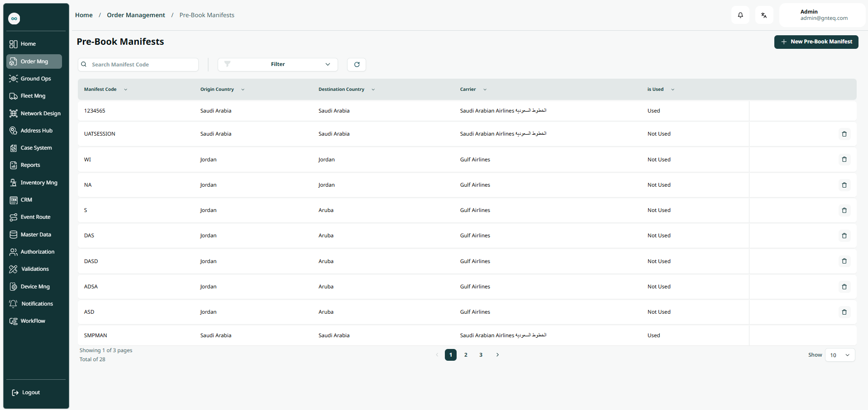Select Reports from the sidebar
The width and height of the screenshot is (868, 410).
(30, 165)
